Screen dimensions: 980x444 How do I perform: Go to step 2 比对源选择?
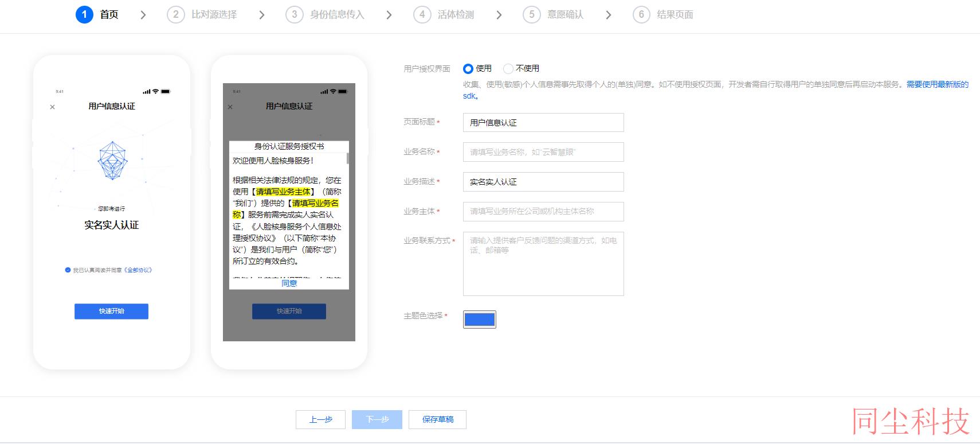pos(202,14)
